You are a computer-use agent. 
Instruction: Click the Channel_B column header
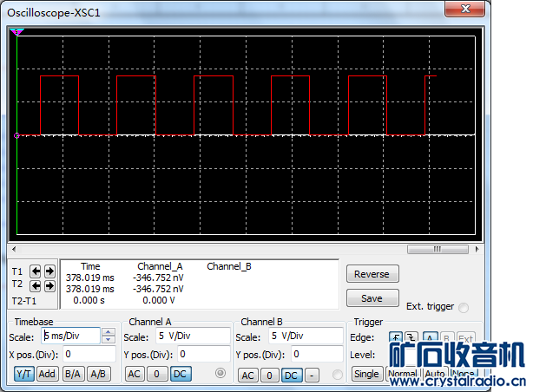(229, 266)
